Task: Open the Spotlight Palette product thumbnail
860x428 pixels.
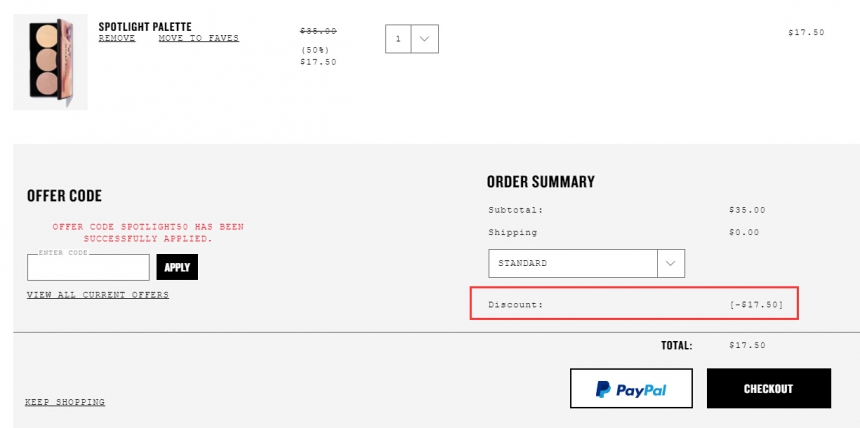Action: [50, 62]
